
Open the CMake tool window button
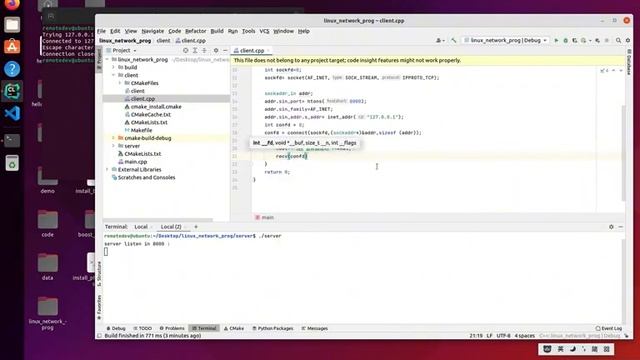pyautogui.click(x=234, y=328)
